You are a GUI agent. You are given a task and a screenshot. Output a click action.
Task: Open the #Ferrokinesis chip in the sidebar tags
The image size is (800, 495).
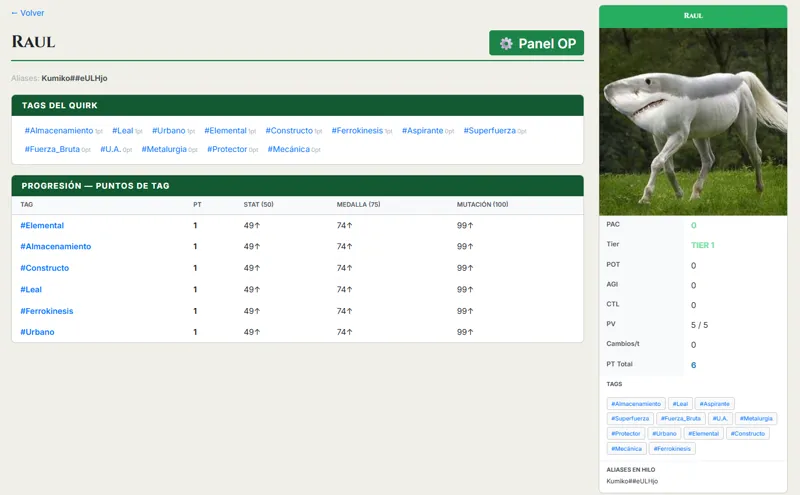pos(672,449)
